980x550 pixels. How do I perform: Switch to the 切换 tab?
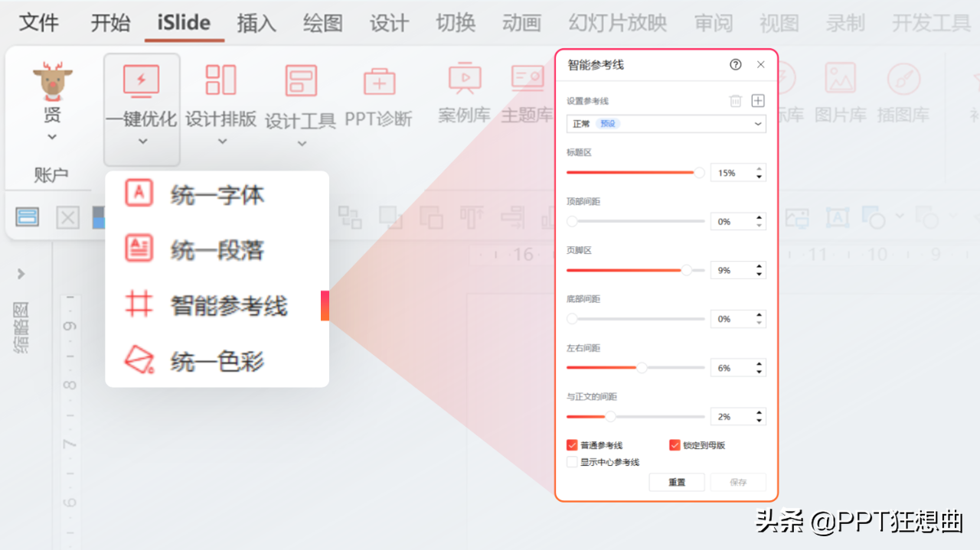click(x=456, y=23)
